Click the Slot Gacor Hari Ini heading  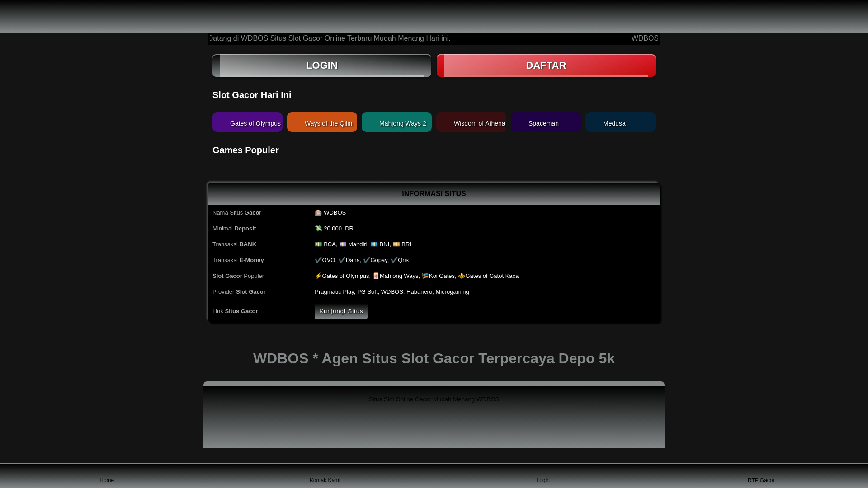pyautogui.click(x=252, y=95)
